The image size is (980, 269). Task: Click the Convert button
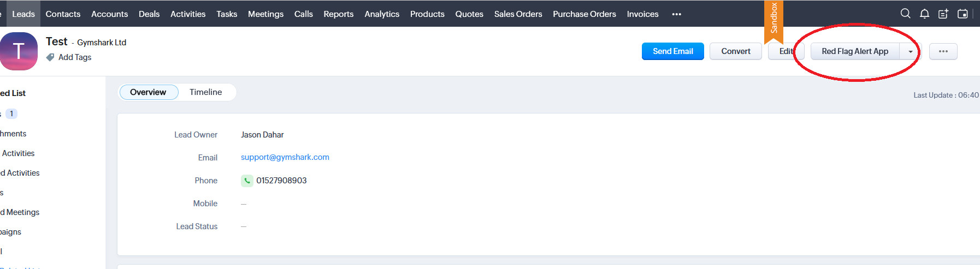point(736,51)
